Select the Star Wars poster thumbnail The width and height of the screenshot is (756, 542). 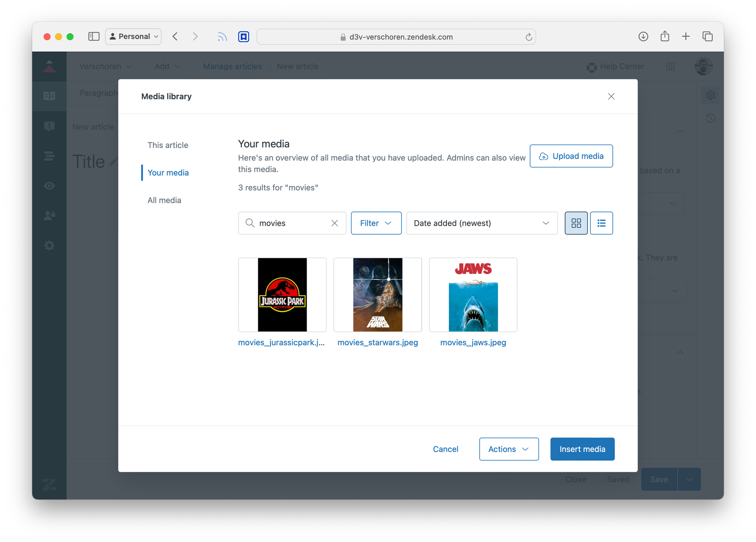tap(377, 295)
